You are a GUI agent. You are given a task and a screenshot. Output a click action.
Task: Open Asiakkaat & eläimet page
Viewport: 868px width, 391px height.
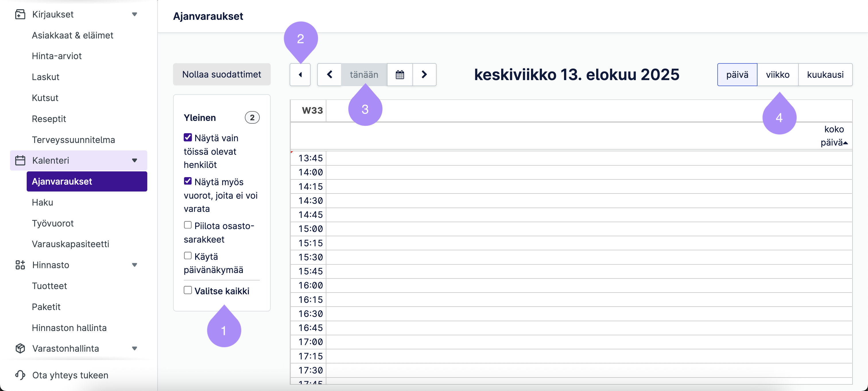(x=72, y=35)
